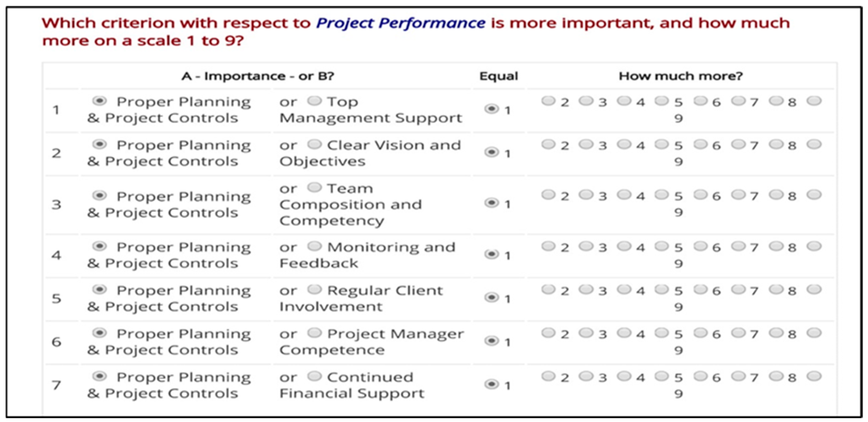Select Project Manager Competence radio button

314,333
